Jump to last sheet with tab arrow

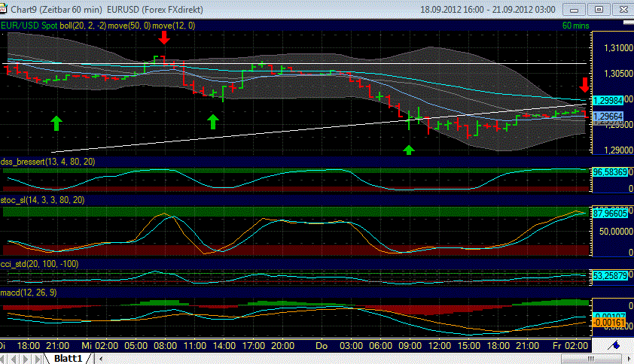pos(38,359)
